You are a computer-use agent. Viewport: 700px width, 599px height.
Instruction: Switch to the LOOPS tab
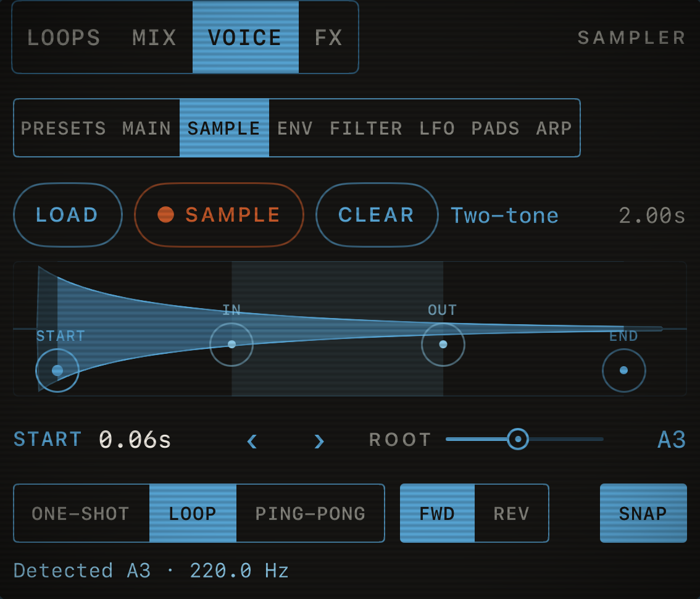[64, 38]
